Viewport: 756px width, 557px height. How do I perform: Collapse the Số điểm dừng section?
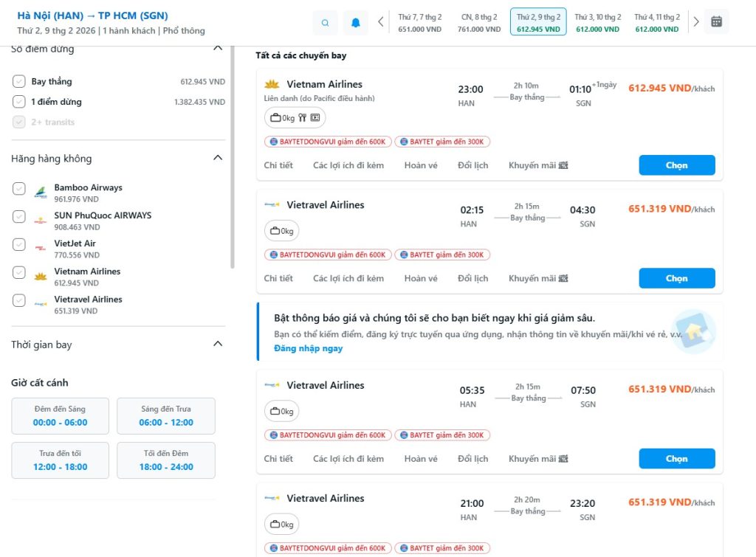point(217,48)
